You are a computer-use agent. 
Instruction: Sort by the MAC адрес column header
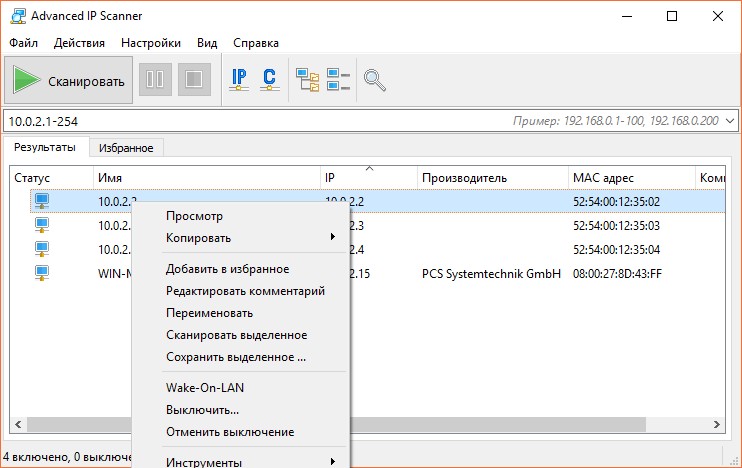(632, 178)
